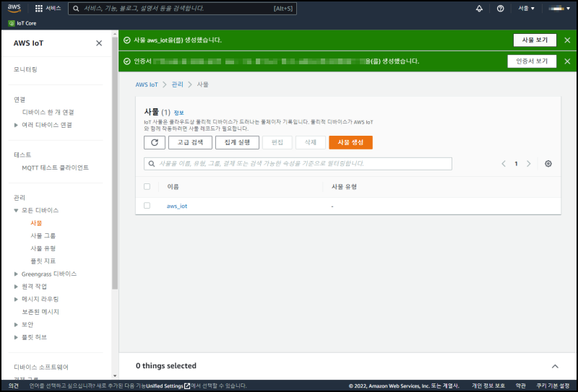Screen dimensions: 578x392
Task: Expand 메시지 라우팅 section
Action: (16, 299)
